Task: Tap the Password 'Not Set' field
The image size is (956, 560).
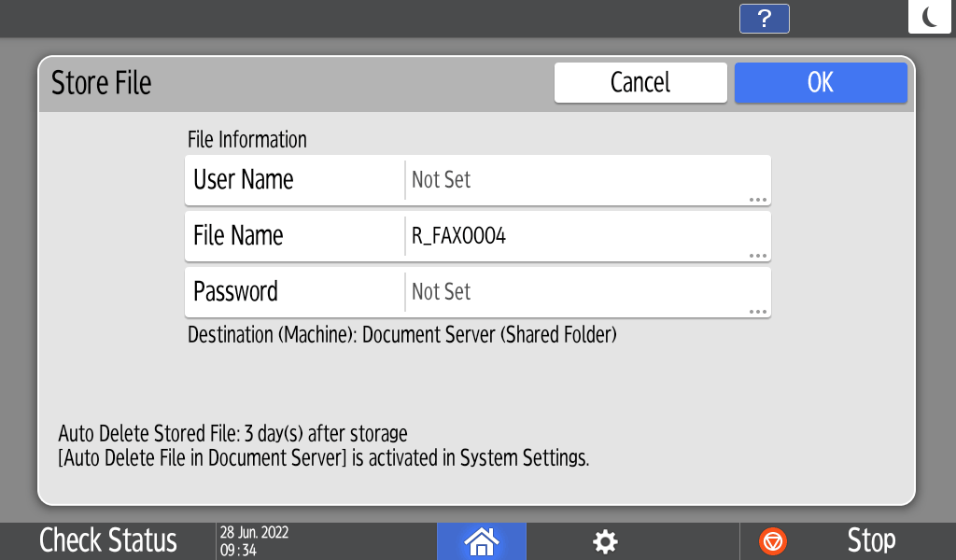Action: click(x=579, y=292)
